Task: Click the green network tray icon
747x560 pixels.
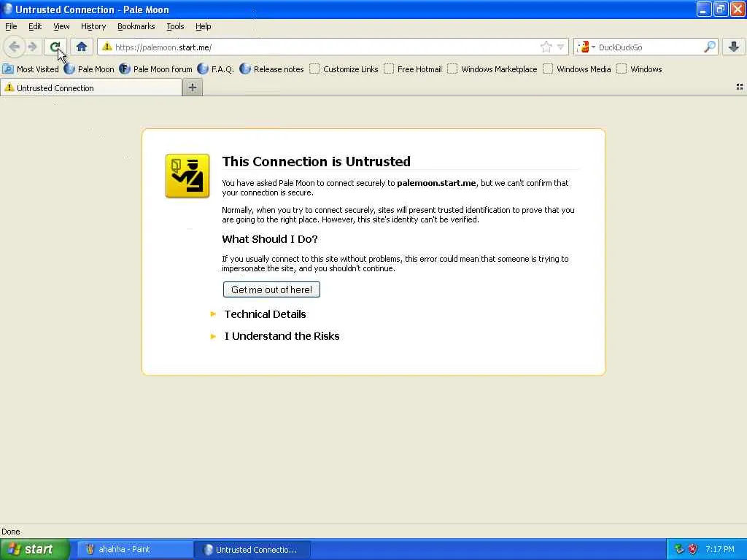Action: tap(679, 550)
